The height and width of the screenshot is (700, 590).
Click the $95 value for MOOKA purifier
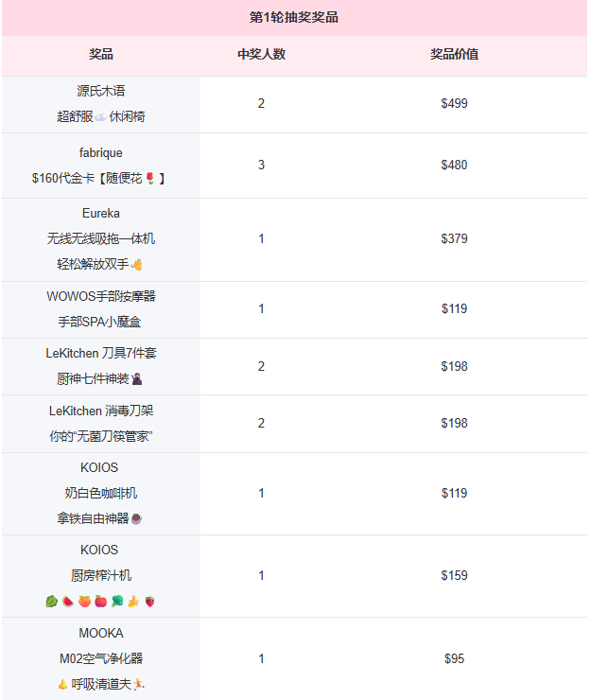point(455,658)
